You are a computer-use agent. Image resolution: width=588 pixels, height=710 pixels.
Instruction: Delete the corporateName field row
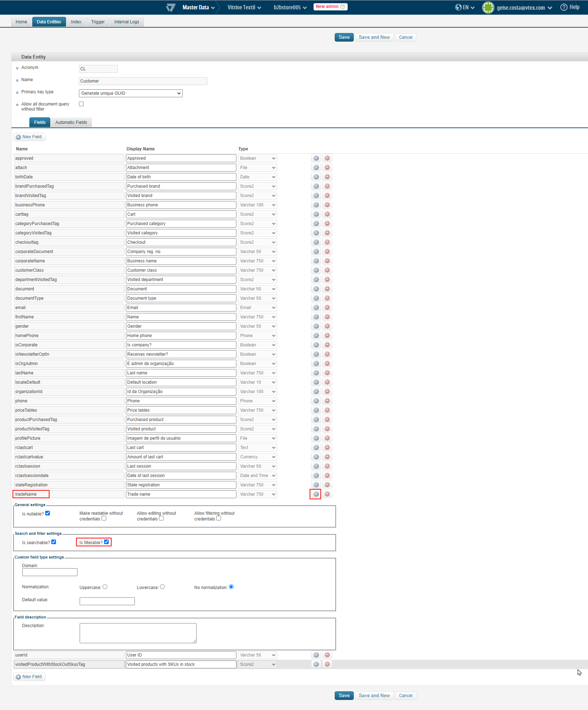click(327, 261)
